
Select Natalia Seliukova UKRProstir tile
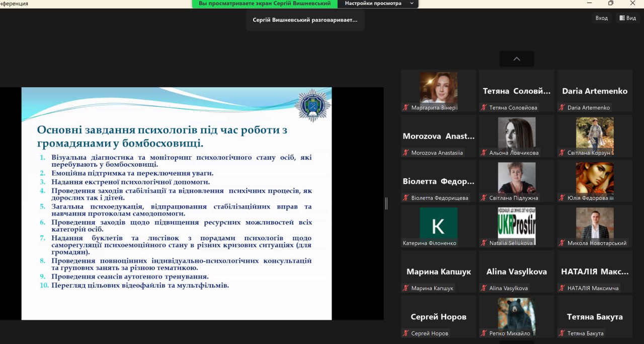[516, 223]
